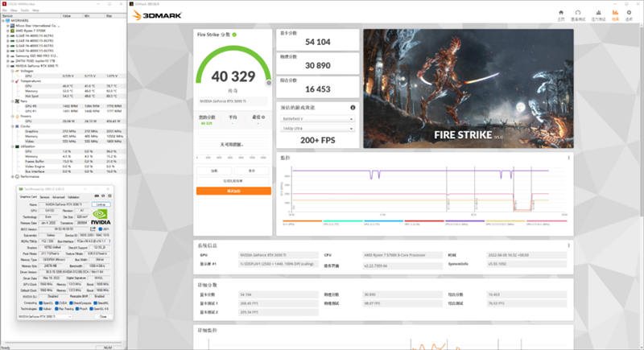Image resolution: width=644 pixels, height=350 pixels.
Task: Toggle the OpenGL 4.6 checkbox in GPU-Z
Action: pyautogui.click(x=91, y=309)
